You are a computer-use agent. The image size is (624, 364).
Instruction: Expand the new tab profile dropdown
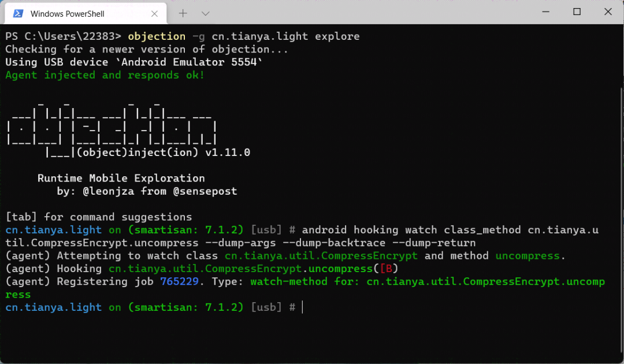pos(205,13)
